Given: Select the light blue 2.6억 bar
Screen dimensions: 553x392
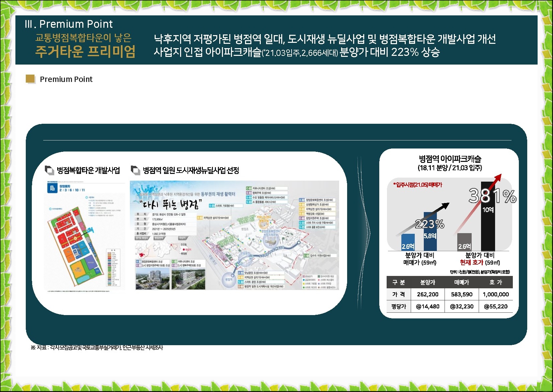Looking at the screenshot, I should click(408, 242).
